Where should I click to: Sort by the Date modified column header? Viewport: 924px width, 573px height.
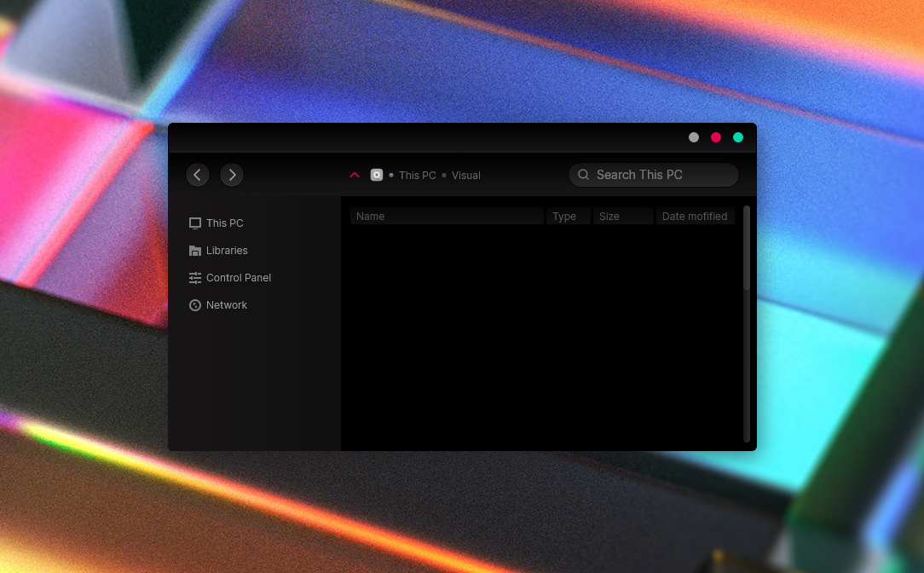tap(696, 217)
